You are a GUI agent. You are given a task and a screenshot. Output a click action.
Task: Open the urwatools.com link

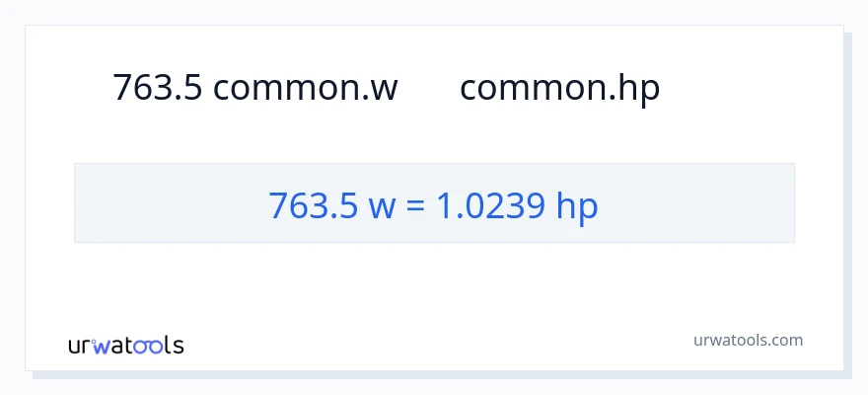(748, 340)
